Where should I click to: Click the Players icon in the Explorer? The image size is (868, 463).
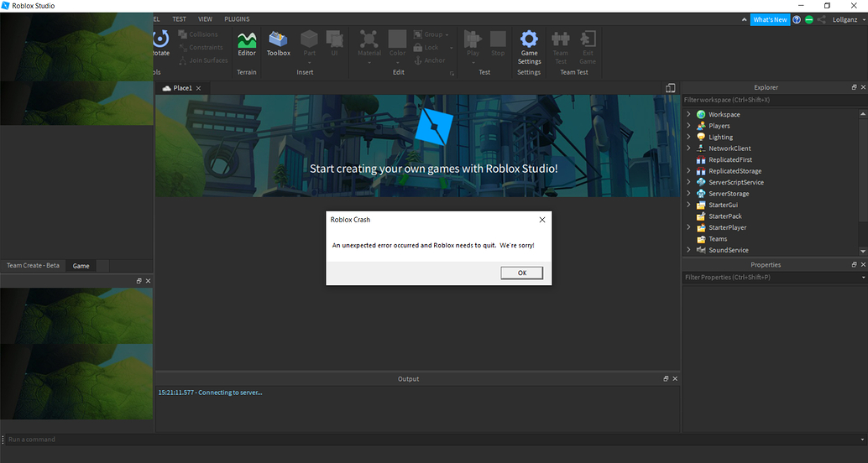702,126
